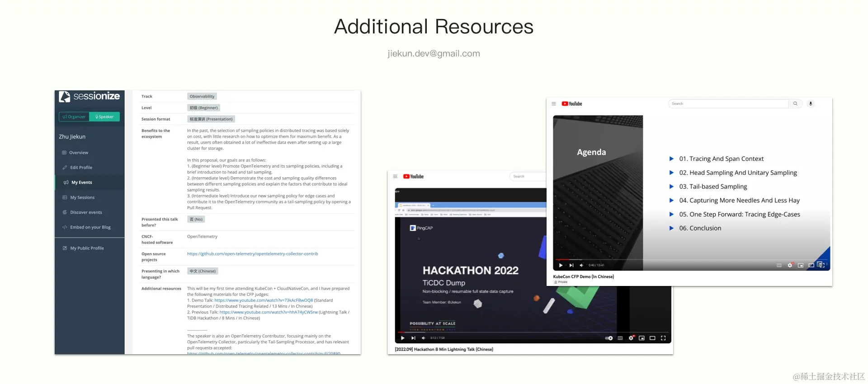
Task: Enable miniplayer in the KubeCon demo player
Action: (801, 265)
